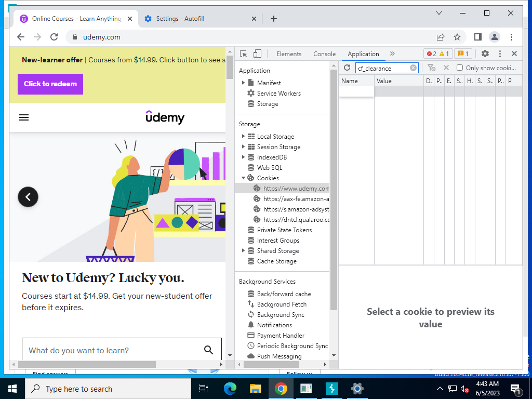Click the sidebar vertical scrollbar thumb
The width and height of the screenshot is (532, 399).
point(334,190)
